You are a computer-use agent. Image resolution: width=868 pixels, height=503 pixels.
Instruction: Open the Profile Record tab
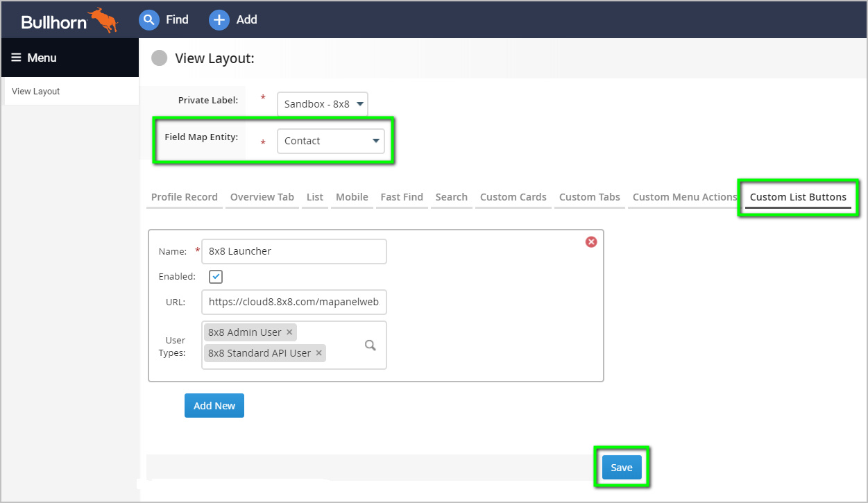185,197
